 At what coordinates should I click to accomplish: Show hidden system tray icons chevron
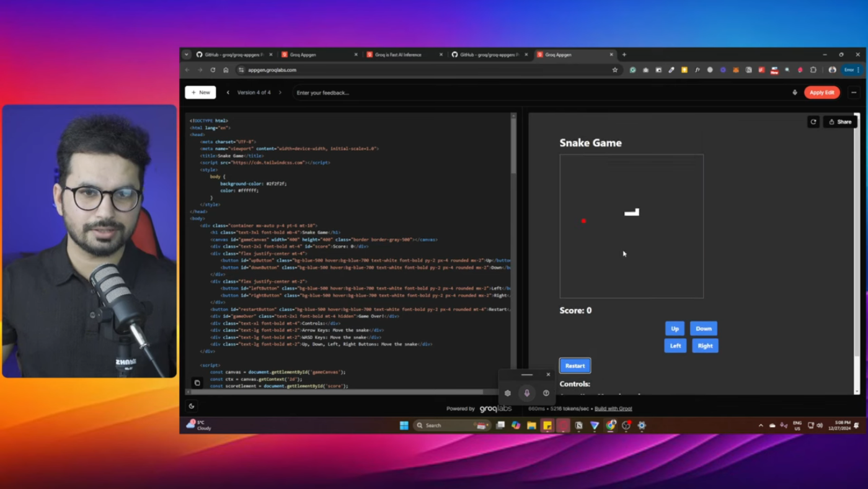761,426
